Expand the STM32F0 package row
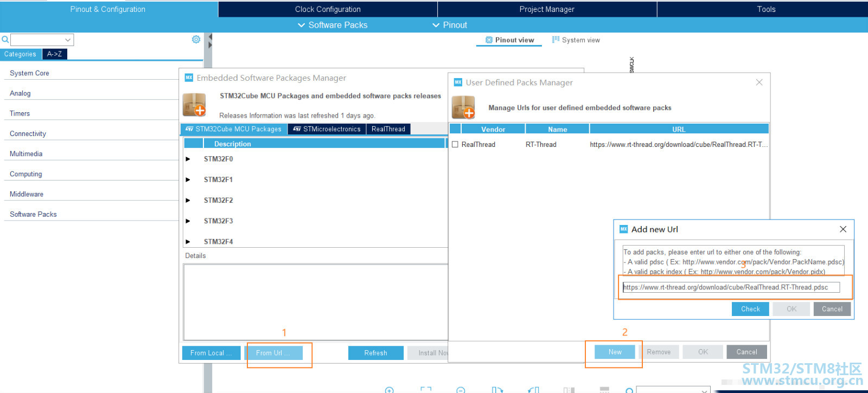868x393 pixels. point(188,159)
